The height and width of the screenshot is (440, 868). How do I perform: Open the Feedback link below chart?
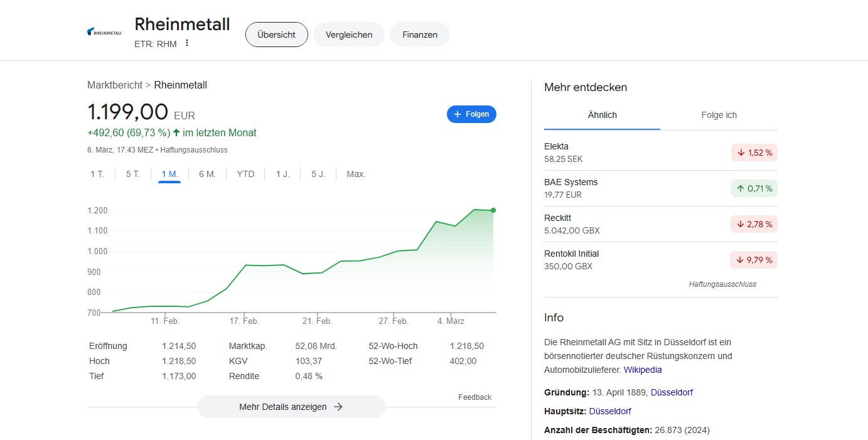pos(475,397)
